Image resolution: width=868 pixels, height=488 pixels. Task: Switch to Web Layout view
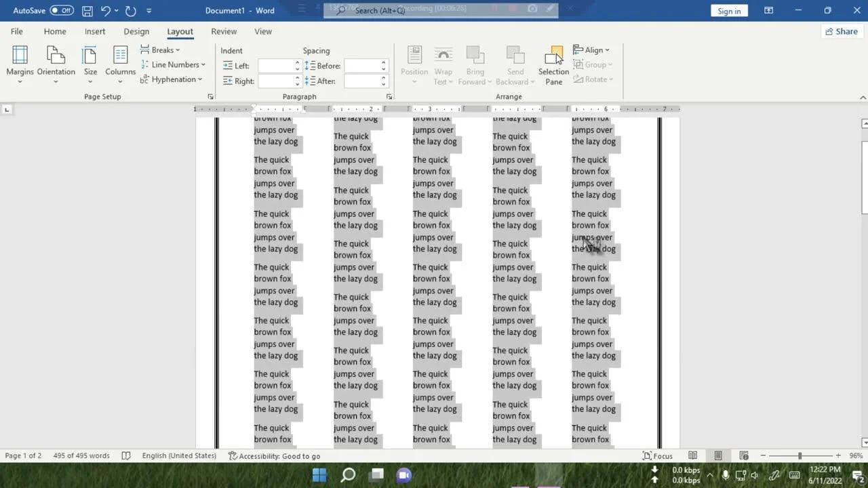[744, 456]
